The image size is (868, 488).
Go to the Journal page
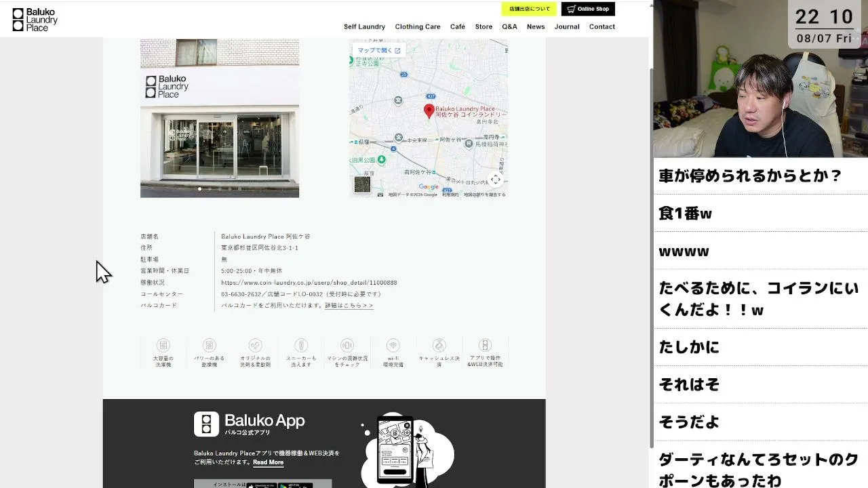click(x=567, y=26)
